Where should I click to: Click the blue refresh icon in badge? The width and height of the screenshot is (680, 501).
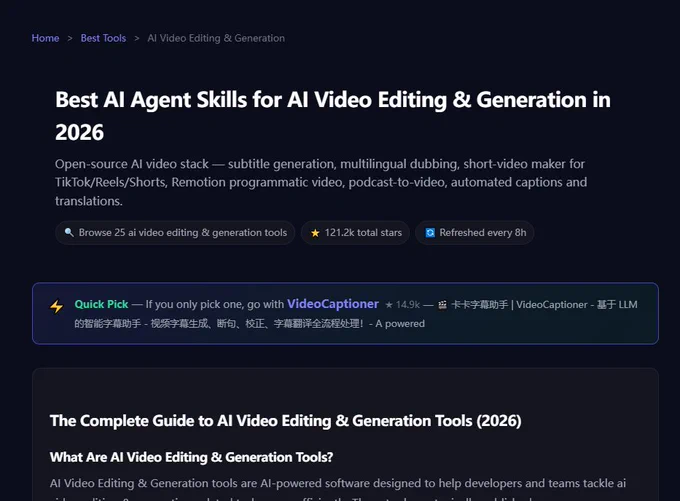(430, 233)
